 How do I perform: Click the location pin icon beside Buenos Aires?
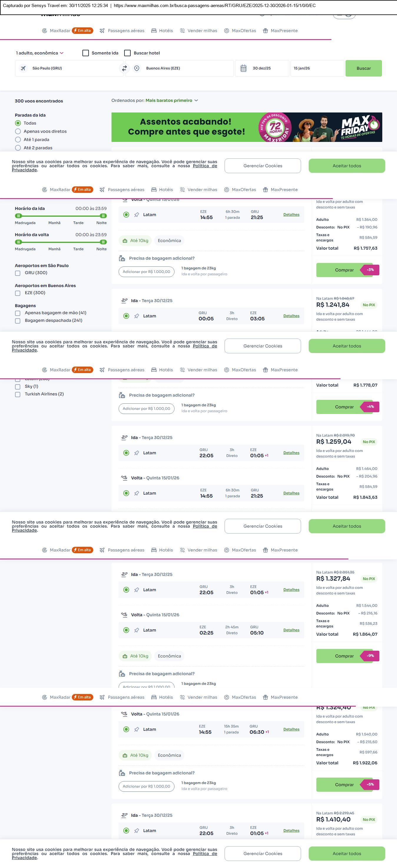(137, 68)
